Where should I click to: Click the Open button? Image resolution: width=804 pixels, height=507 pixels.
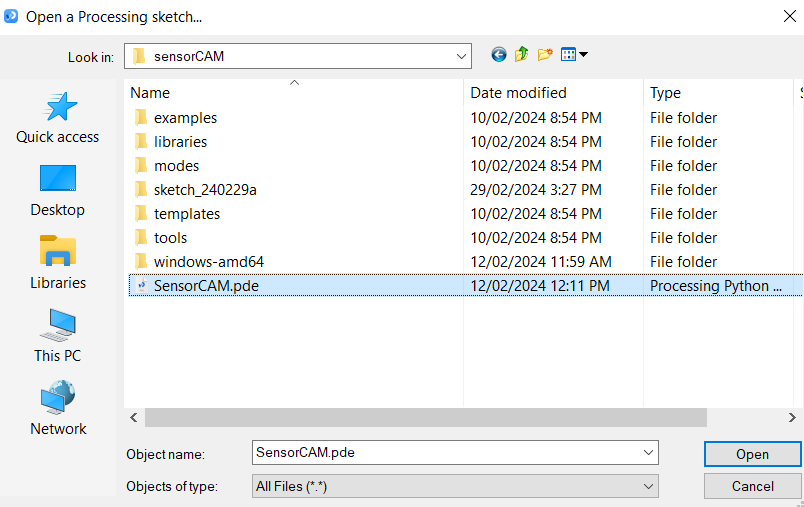(x=752, y=454)
